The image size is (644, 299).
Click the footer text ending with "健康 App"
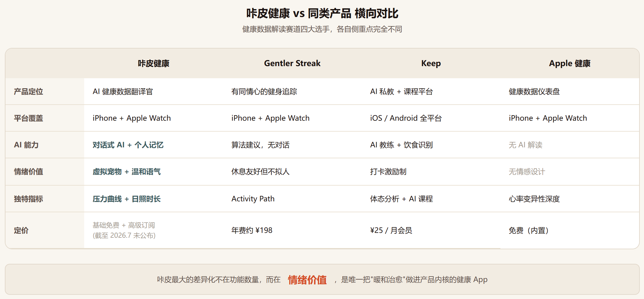pos(411,280)
